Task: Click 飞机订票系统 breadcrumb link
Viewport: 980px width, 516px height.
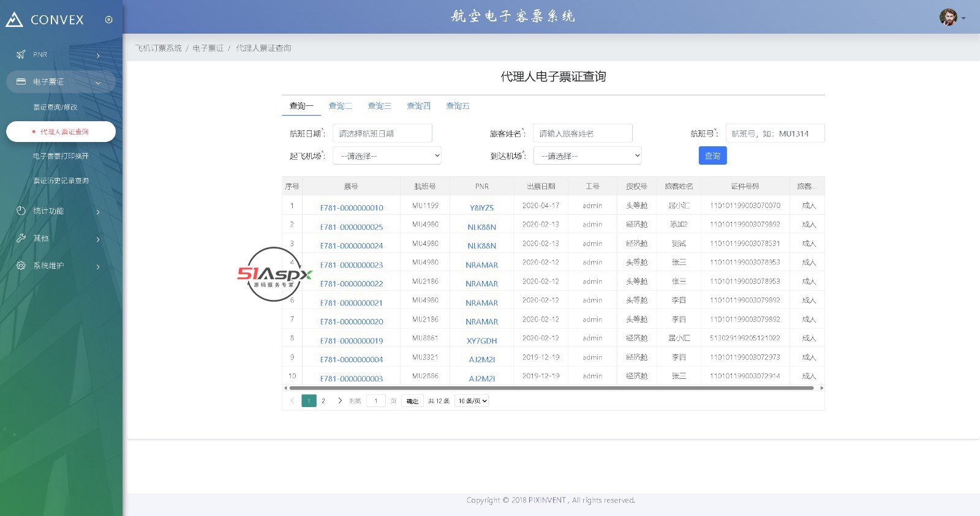Action: click(x=159, y=48)
